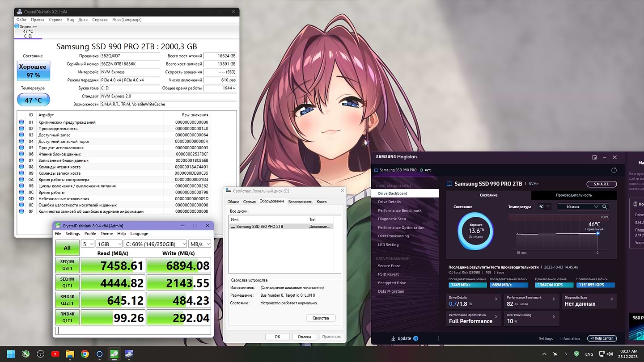Select Samsung SSD 990 PRO 2TB in disk list

pyautogui.click(x=281, y=227)
